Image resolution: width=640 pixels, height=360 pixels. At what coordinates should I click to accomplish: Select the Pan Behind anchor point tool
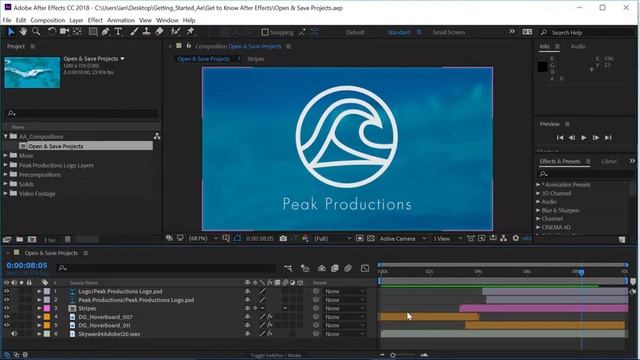tap(77, 31)
